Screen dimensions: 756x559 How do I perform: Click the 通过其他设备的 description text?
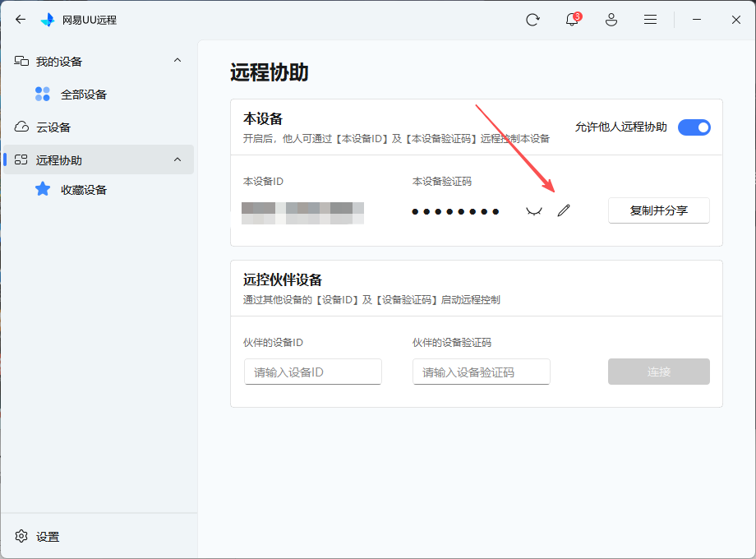click(x=371, y=299)
